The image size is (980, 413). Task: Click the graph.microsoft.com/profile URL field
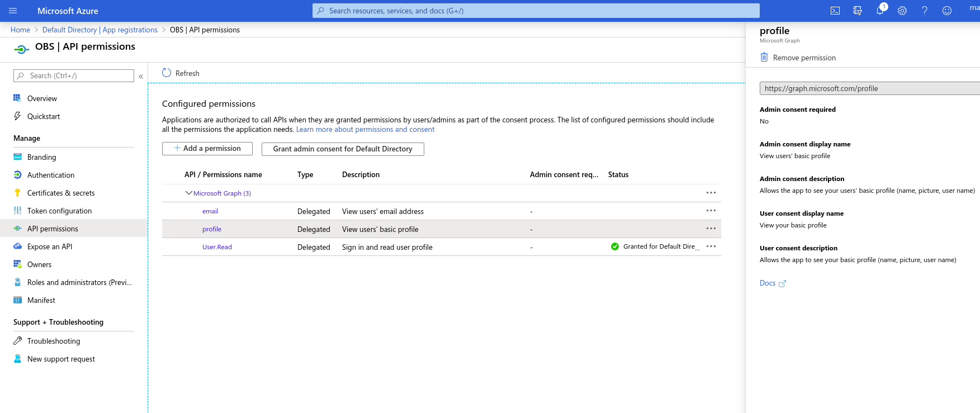pyautogui.click(x=869, y=88)
